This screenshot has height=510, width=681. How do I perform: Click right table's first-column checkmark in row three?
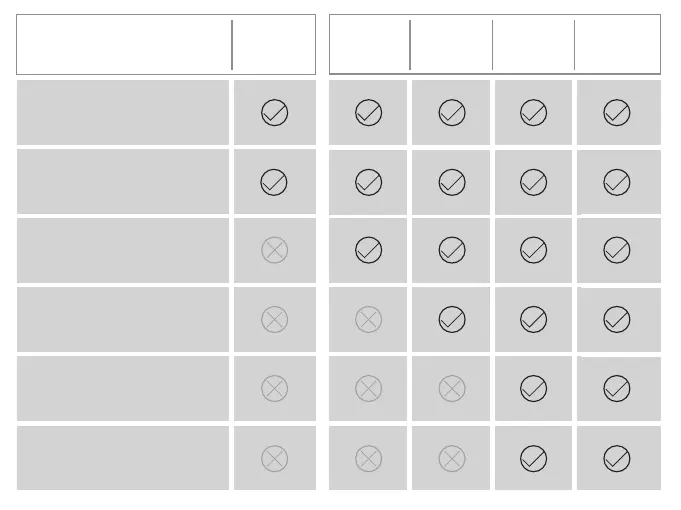click(369, 250)
